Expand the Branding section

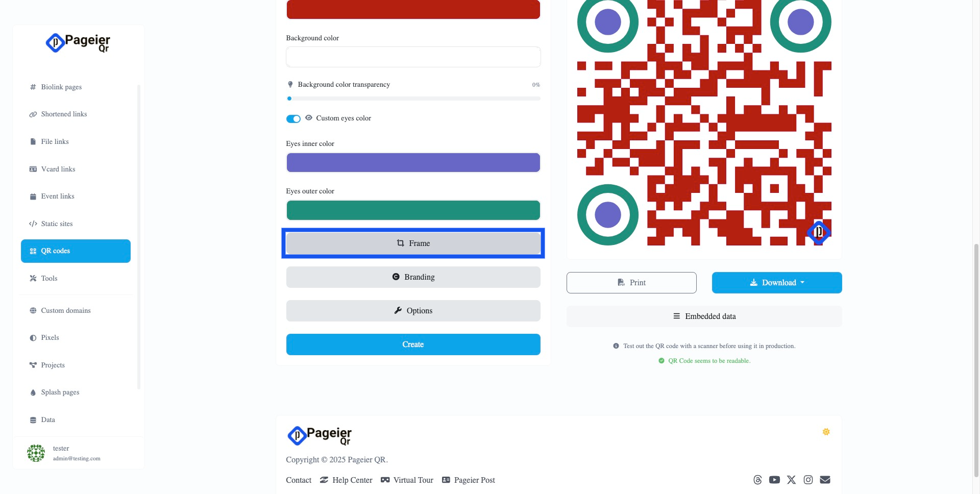pyautogui.click(x=413, y=277)
